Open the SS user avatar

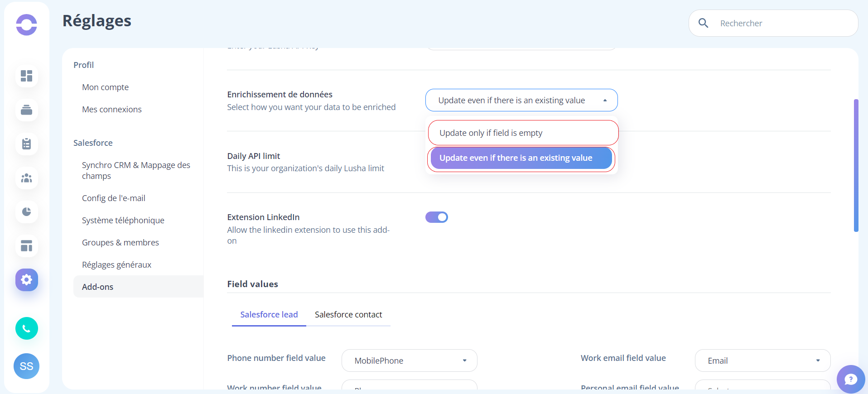pyautogui.click(x=26, y=366)
